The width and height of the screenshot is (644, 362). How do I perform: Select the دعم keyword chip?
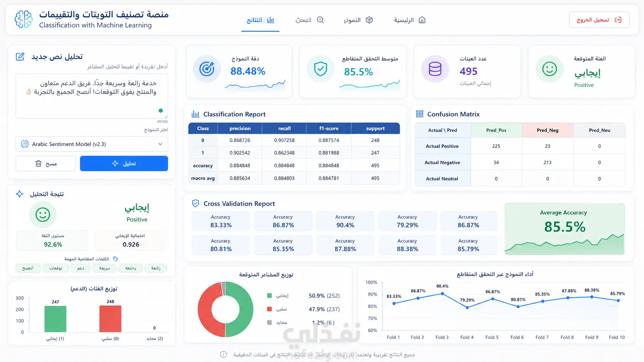[x=80, y=268]
